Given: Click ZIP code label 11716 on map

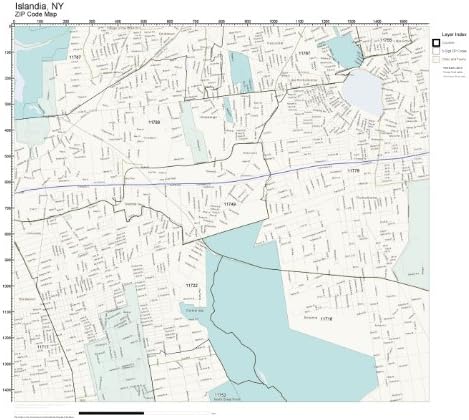Looking at the screenshot, I should [326, 319].
